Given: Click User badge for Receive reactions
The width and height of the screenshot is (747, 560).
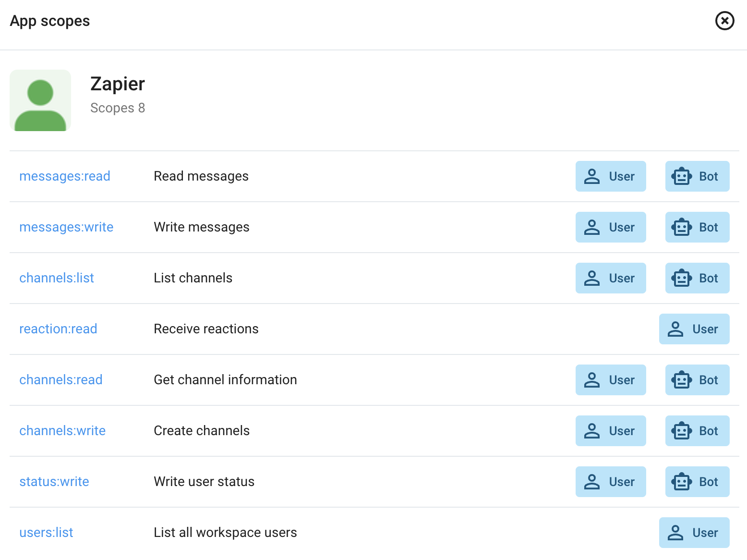Looking at the screenshot, I should tap(694, 329).
